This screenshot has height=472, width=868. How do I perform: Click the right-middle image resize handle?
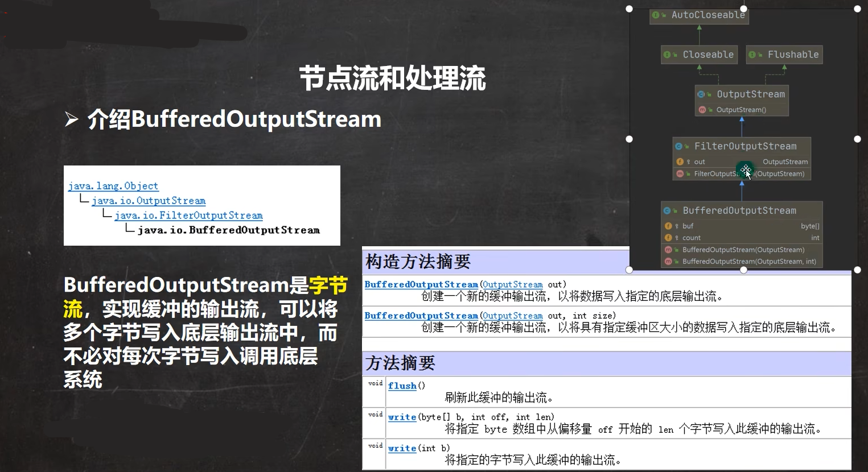point(857,139)
